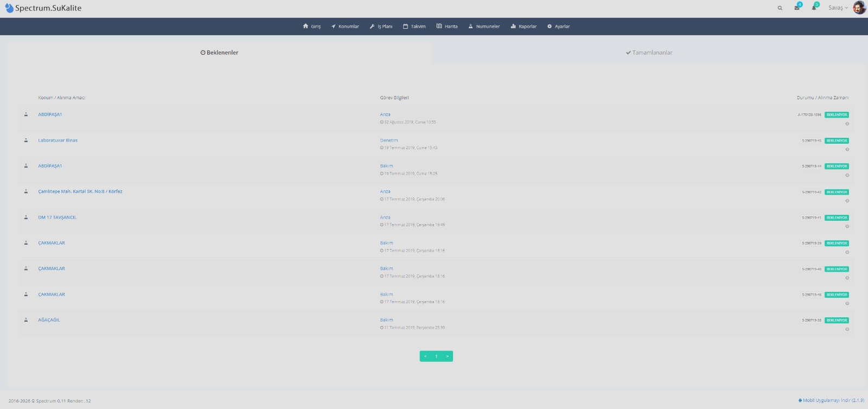Open messages envelope with badge 4
Viewport: 868px width, 409px height.
[x=797, y=8]
